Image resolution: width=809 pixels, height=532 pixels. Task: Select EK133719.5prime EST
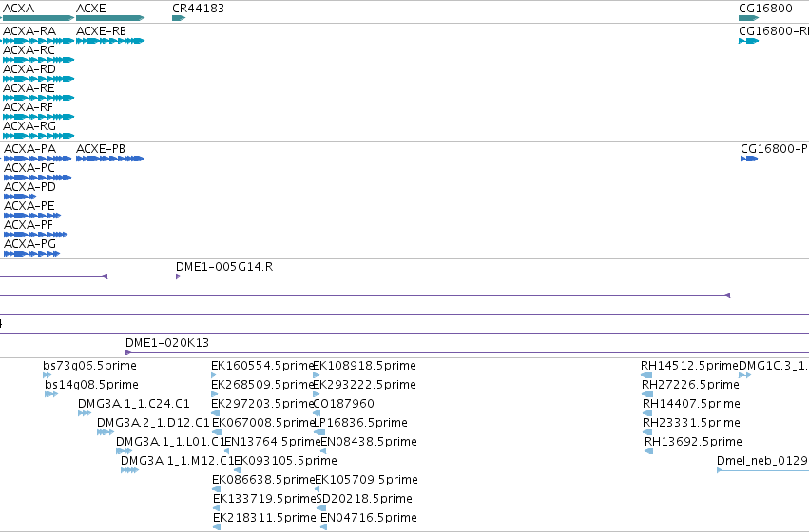[216, 509]
